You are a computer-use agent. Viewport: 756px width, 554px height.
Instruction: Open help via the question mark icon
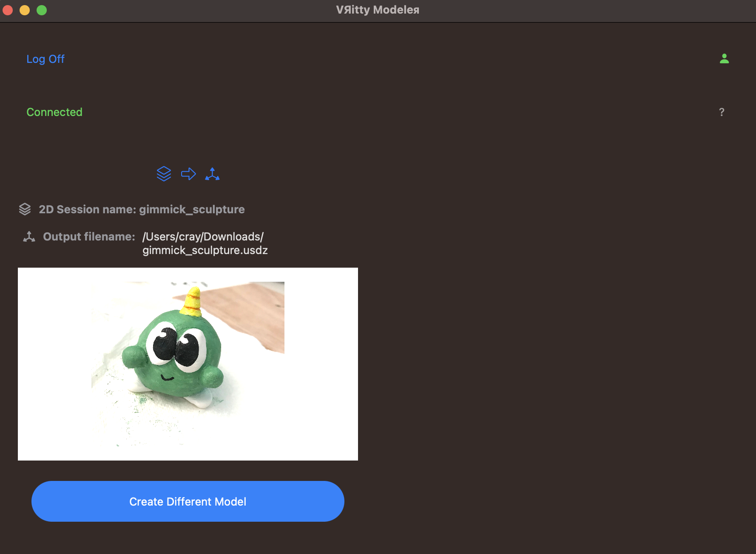coord(722,112)
